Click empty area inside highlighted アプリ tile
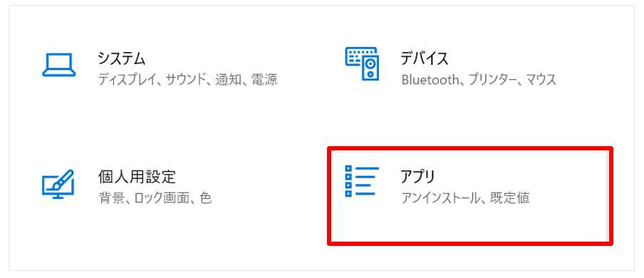This screenshot has width=644, height=278. [468, 224]
